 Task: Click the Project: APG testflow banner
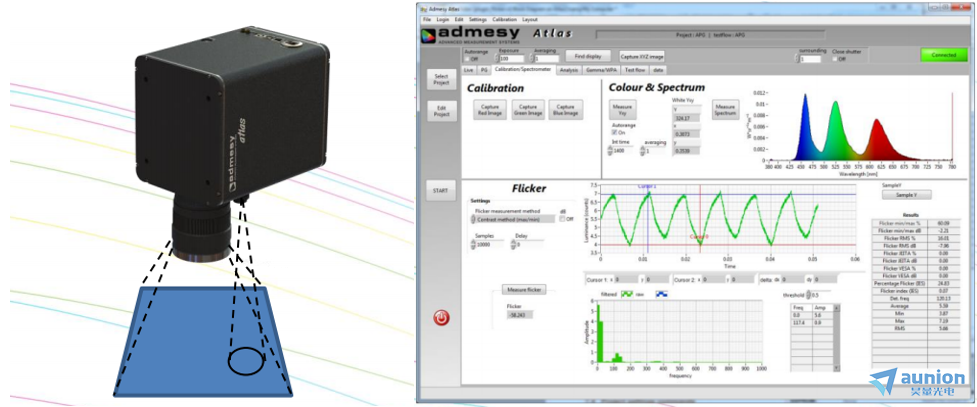tap(710, 35)
